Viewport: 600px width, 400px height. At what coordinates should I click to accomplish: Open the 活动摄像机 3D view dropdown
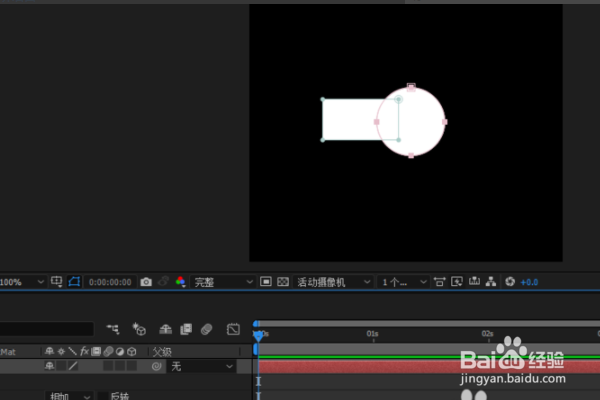334,282
